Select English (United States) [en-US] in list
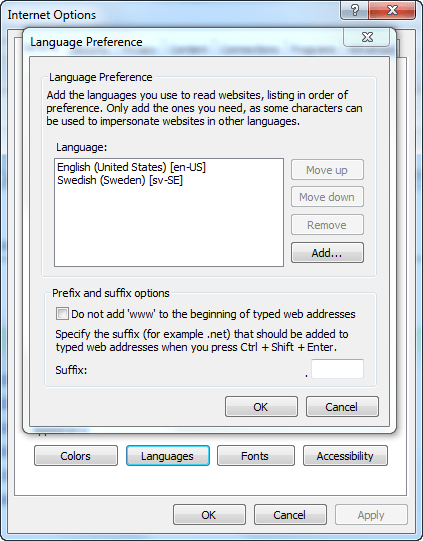This screenshot has height=541, width=423. point(131,167)
